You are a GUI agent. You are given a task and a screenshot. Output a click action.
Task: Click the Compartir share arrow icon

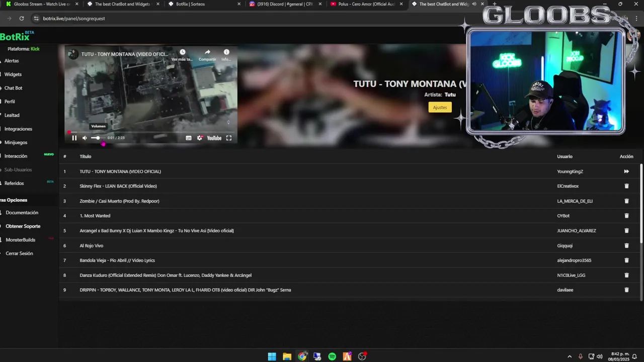(207, 52)
